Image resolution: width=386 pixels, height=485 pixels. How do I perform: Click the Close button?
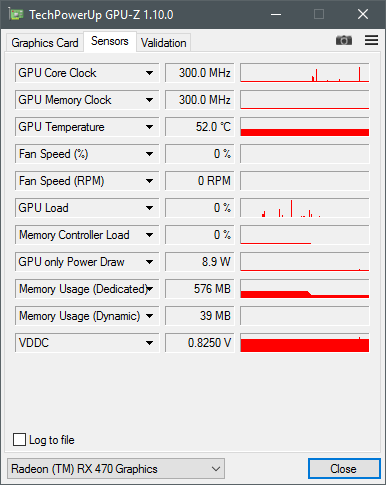click(344, 469)
